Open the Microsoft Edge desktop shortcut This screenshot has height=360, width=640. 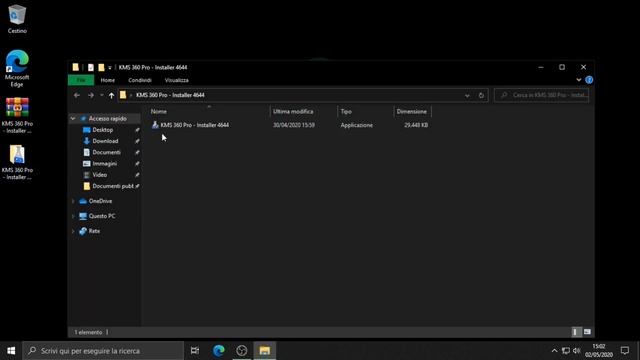coord(17,68)
